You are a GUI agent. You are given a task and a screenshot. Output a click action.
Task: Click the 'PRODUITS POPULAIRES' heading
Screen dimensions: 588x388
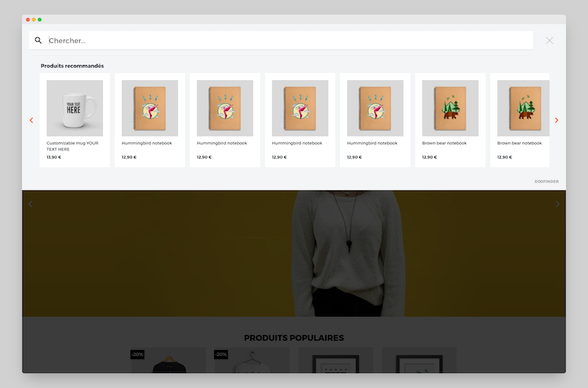point(294,338)
